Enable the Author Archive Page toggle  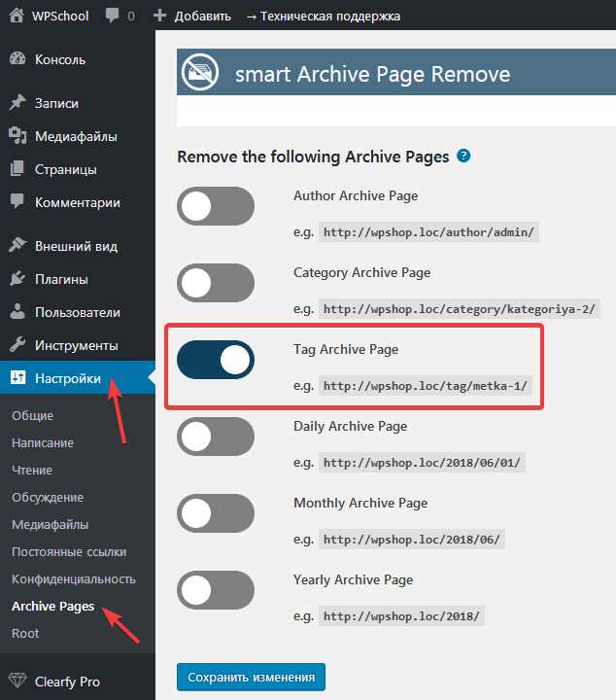click(x=216, y=206)
